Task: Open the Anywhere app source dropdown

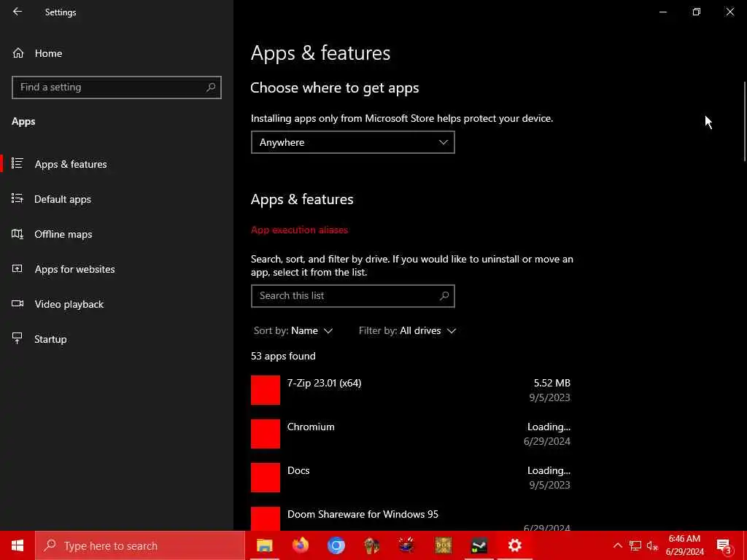Action: pos(352,142)
